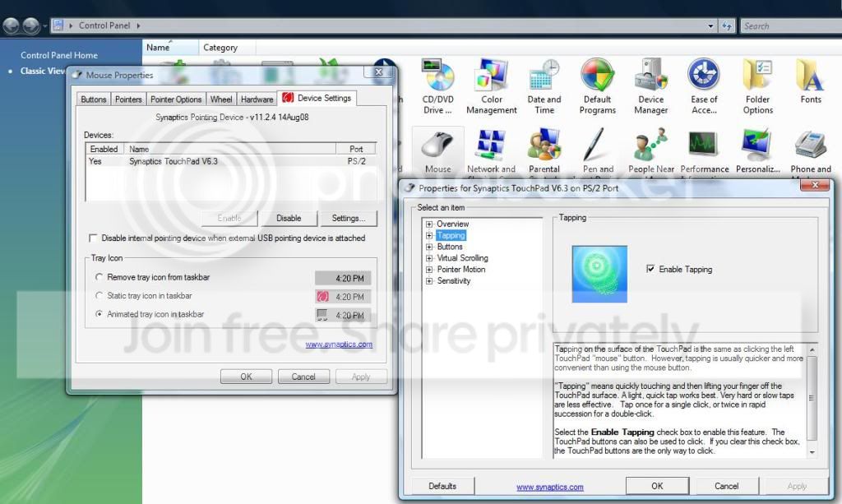Select Animated tray icon in taskbar
Screen dimensions: 842x504
[x=99, y=314]
